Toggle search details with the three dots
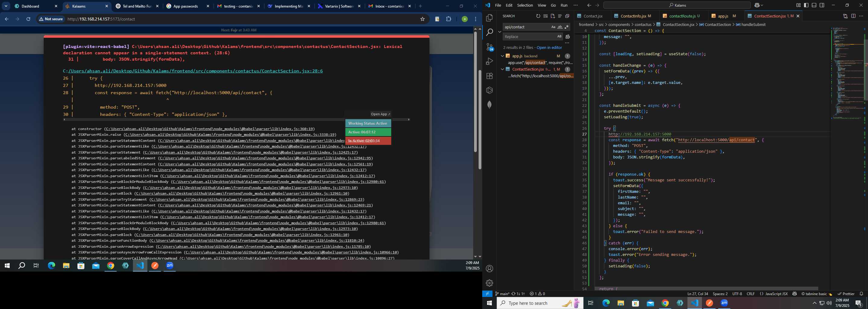Image resolution: width=868 pixels, height=309 pixels. pyautogui.click(x=567, y=43)
